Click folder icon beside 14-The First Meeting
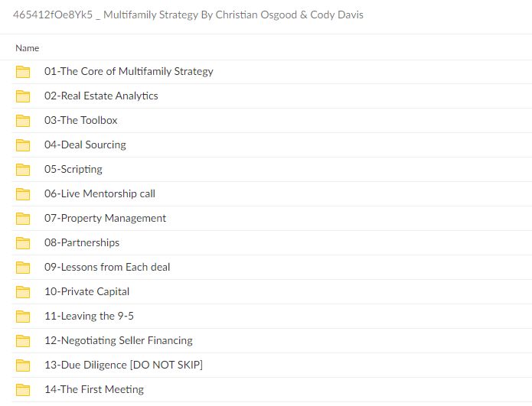532x406 pixels. (23, 390)
